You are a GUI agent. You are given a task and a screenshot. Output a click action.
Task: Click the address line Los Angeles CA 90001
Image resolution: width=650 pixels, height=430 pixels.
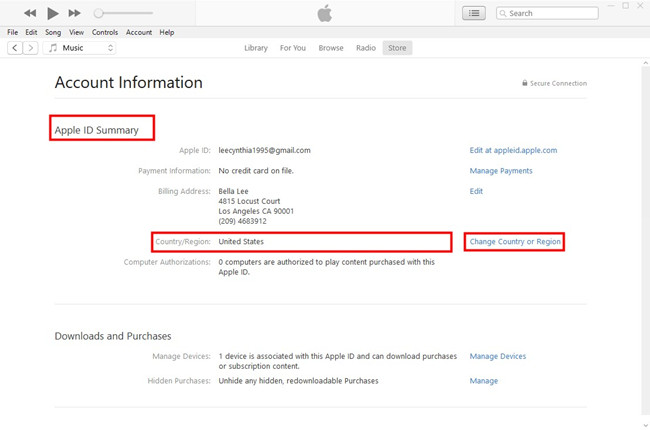pyautogui.click(x=256, y=211)
